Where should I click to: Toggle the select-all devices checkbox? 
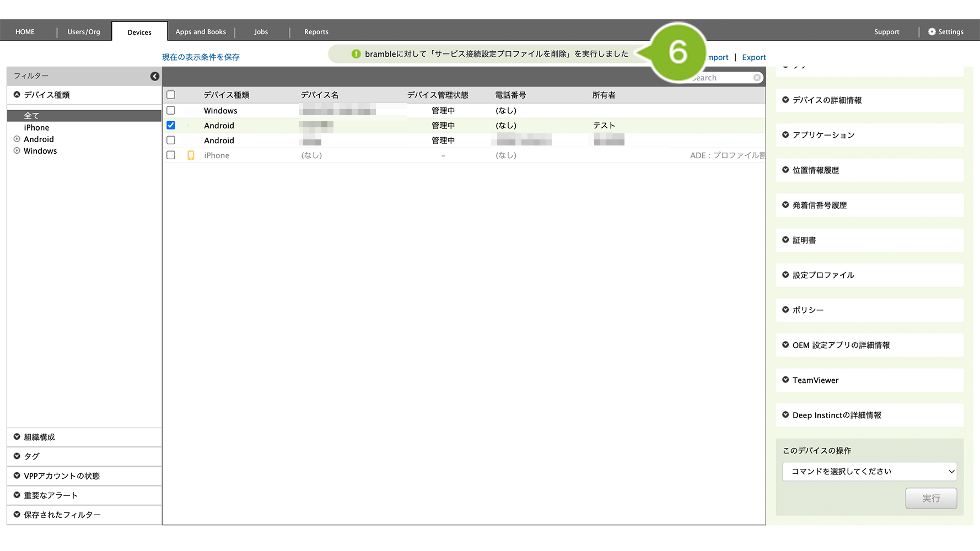[x=171, y=95]
